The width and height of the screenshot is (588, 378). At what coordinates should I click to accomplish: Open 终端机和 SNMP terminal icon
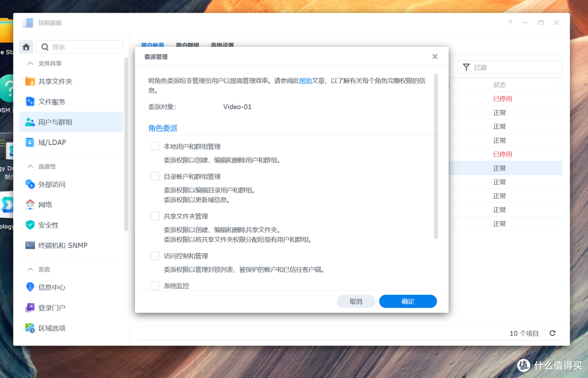(x=30, y=245)
